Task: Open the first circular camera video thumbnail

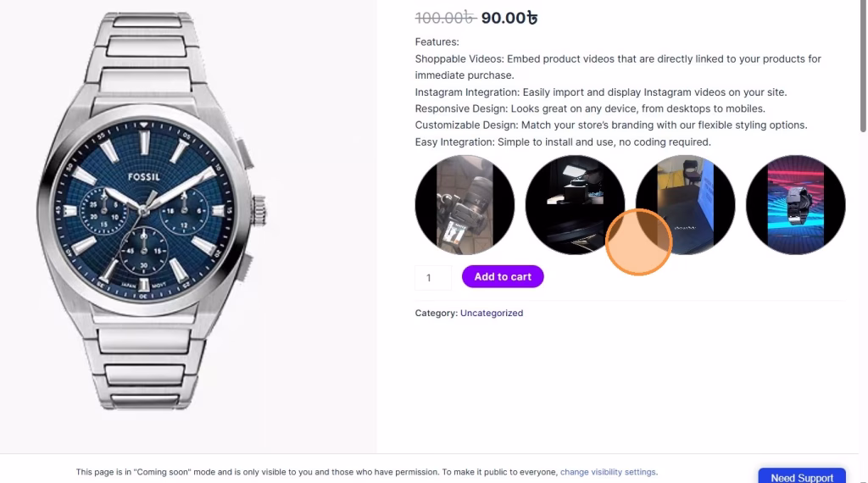Action: 465,205
